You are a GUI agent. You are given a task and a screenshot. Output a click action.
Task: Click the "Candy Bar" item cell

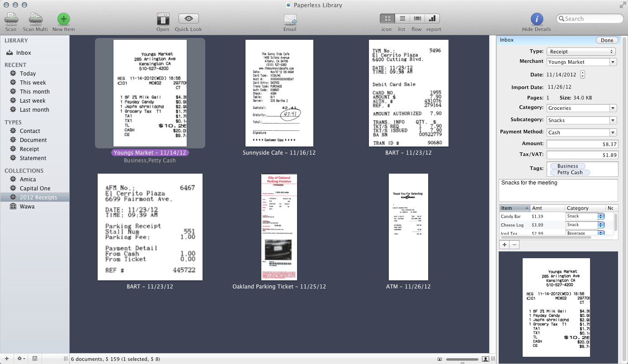click(515, 217)
